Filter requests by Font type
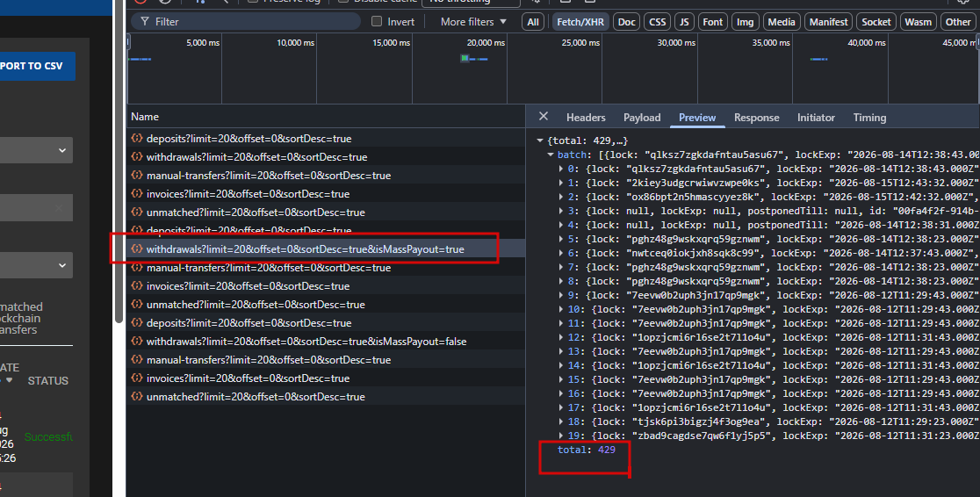 pyautogui.click(x=712, y=22)
